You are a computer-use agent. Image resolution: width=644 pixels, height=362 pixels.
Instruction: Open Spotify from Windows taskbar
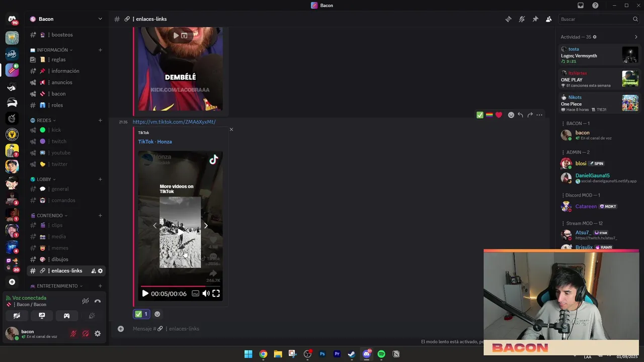pos(381,354)
